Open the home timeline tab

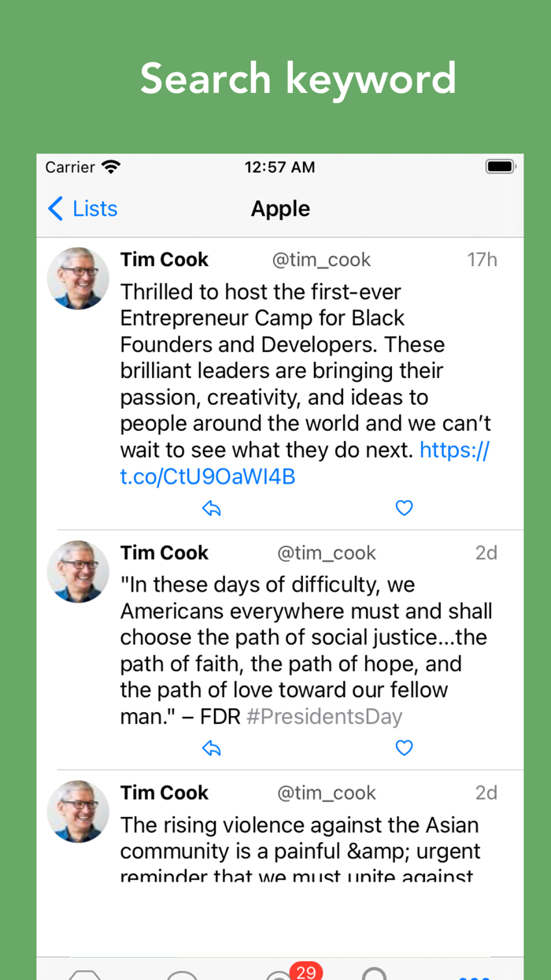85,975
